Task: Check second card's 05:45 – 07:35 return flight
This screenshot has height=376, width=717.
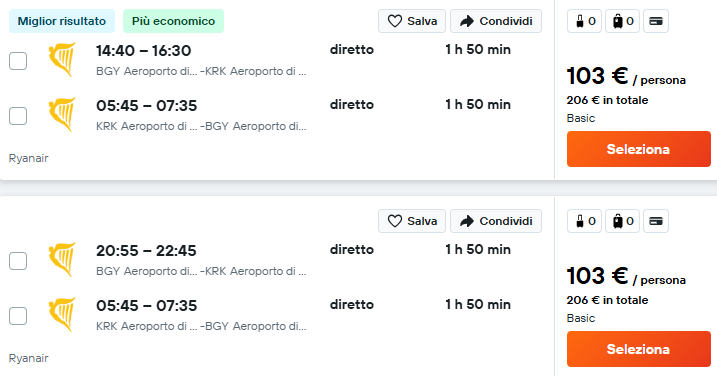Action: (x=18, y=316)
